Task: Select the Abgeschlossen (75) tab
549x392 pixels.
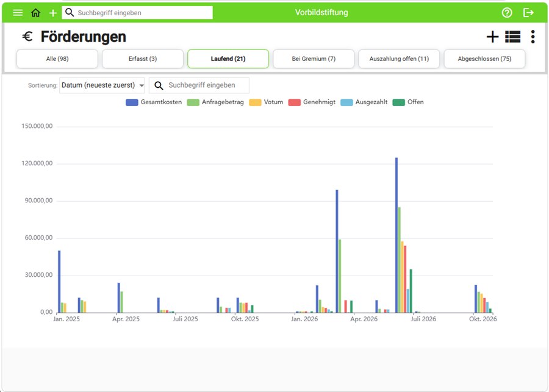Action: (x=484, y=59)
